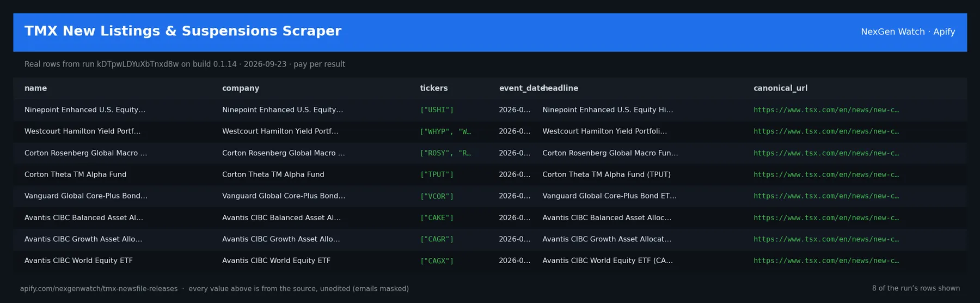Click company cell in the Corton Rosenberg row
Viewport: 980px width, 303px height.
click(x=284, y=153)
